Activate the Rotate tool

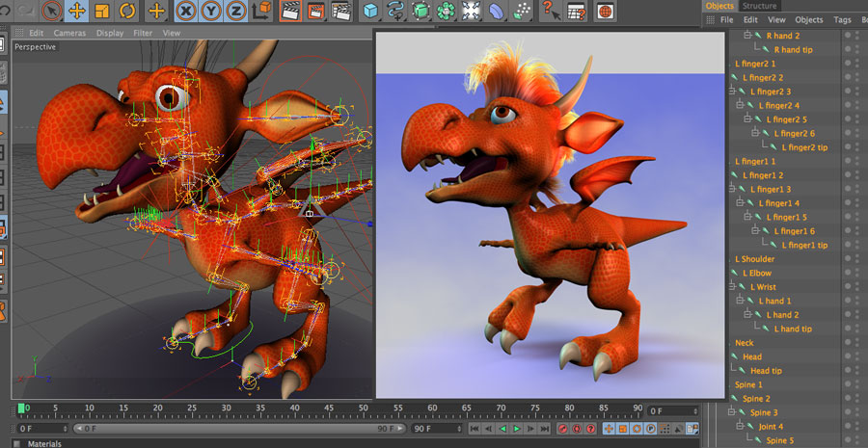pos(127,12)
